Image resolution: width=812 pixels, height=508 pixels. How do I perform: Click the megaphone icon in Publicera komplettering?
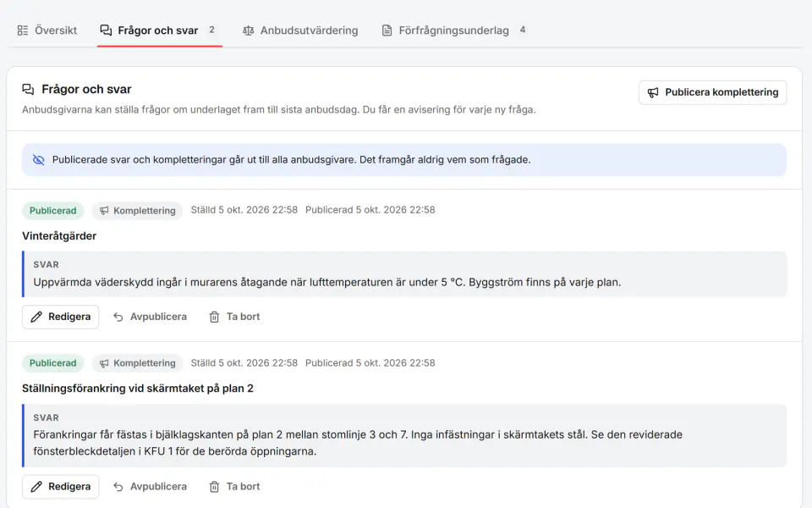653,92
